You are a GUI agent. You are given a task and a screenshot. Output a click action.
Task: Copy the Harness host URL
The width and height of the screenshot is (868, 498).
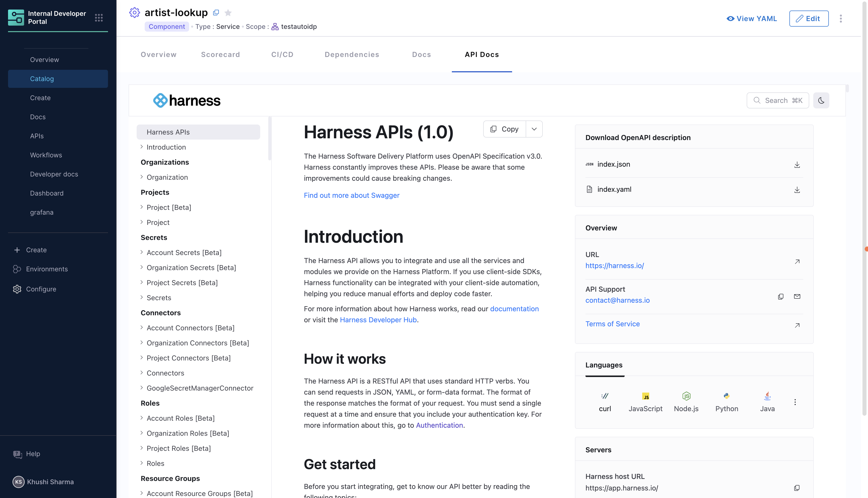796,488
